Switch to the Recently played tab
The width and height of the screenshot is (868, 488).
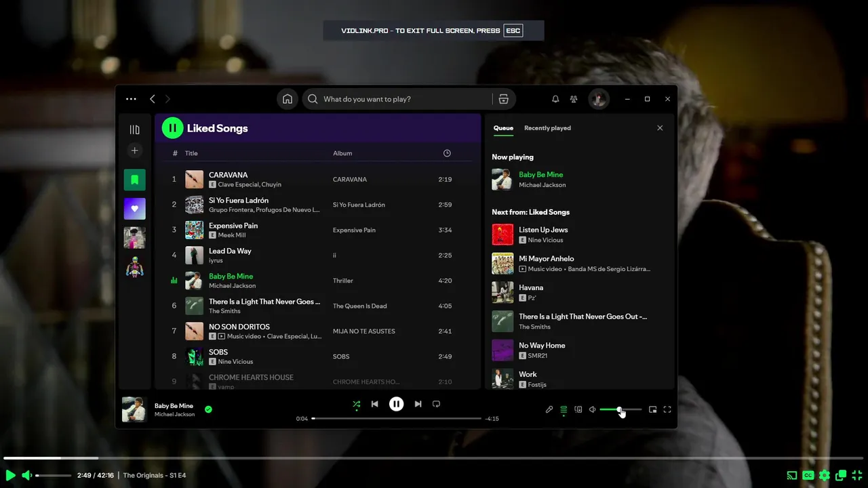[547, 128]
